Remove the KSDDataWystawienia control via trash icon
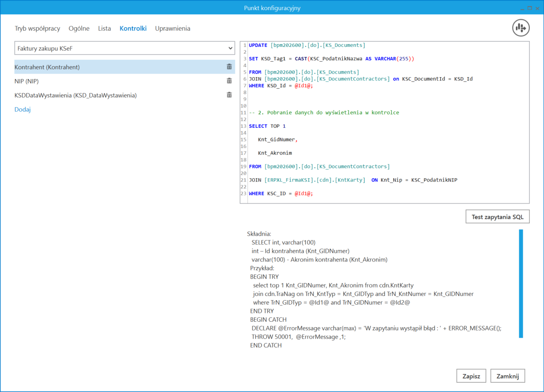Image resolution: width=544 pixels, height=392 pixels. [x=229, y=95]
